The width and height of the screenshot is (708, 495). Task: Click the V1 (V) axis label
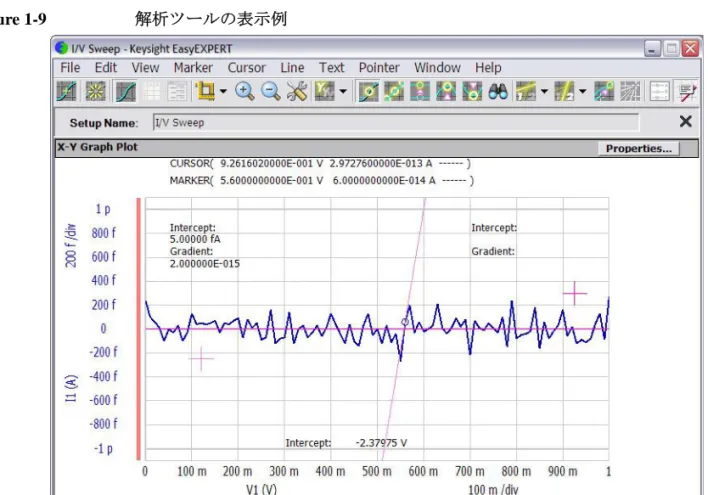coord(261,489)
